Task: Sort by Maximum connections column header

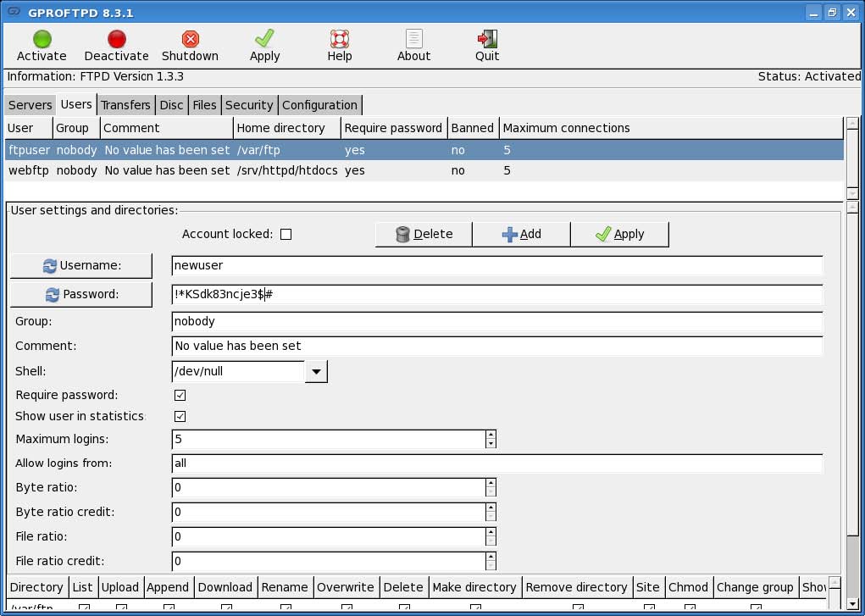Action: click(671, 128)
